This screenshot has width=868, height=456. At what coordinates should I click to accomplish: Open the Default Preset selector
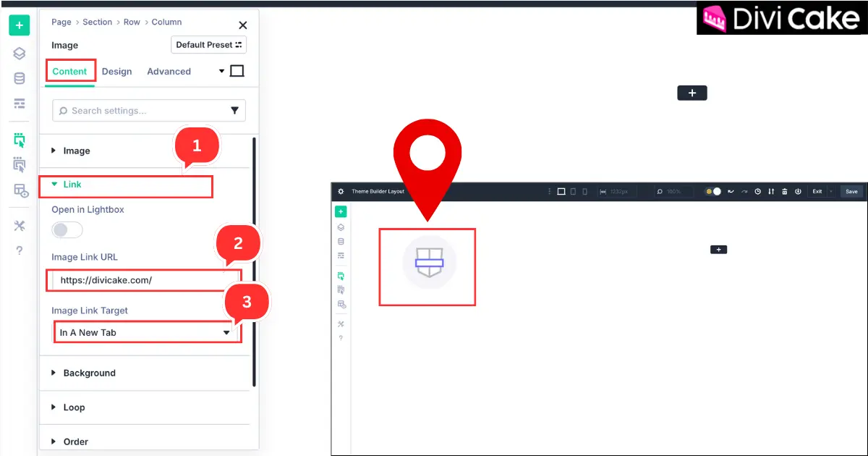click(x=209, y=45)
